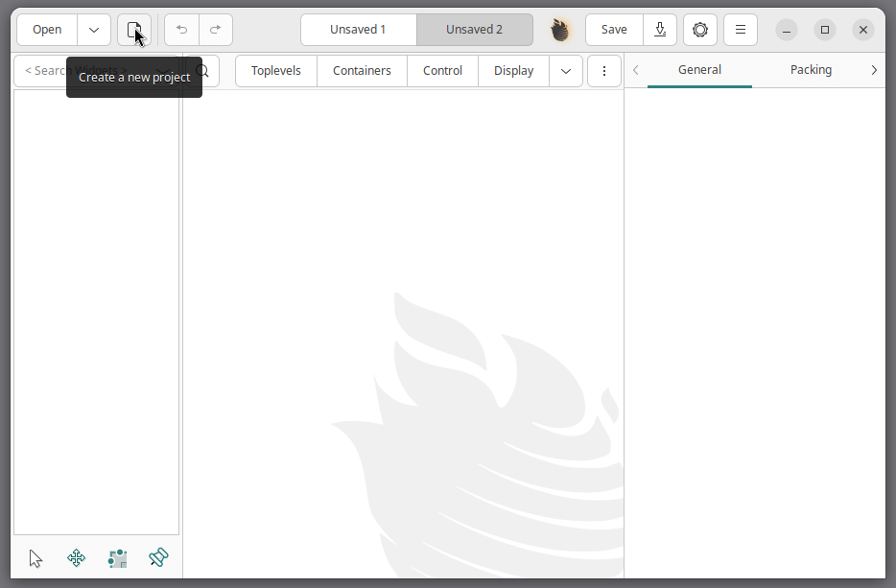
Task: Open the General properties tab
Action: [699, 70]
